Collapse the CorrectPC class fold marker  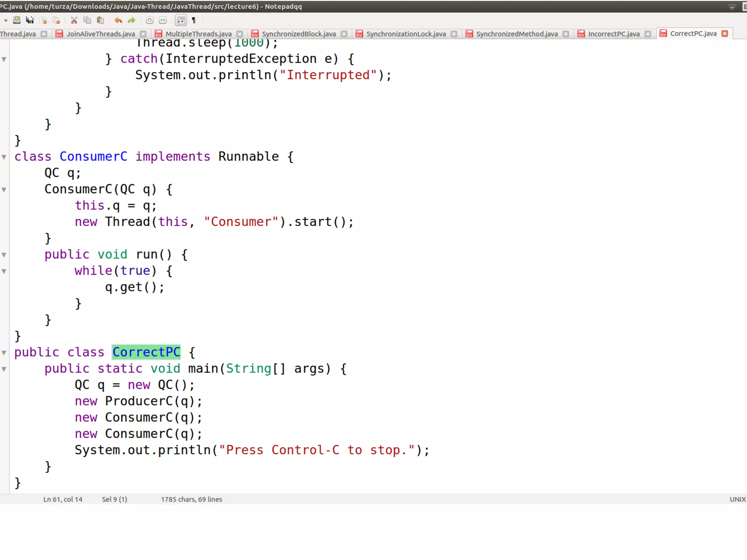coord(4,353)
